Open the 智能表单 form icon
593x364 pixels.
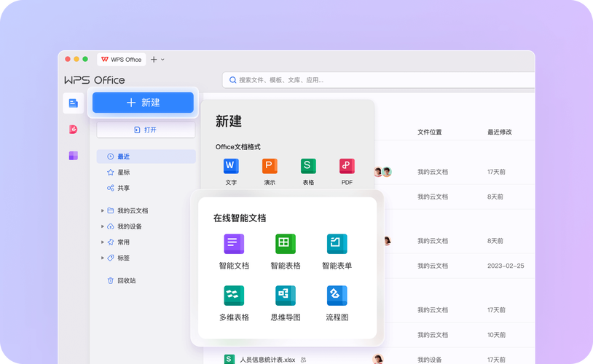337,245
